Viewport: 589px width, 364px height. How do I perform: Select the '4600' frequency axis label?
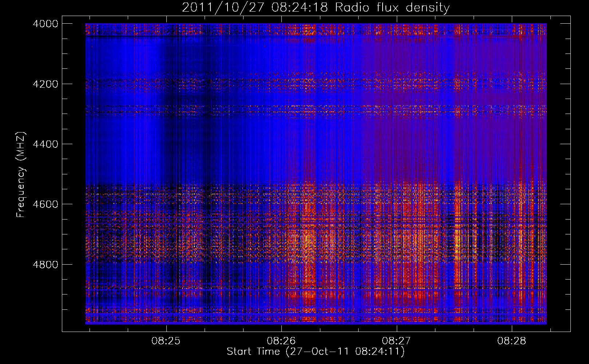46,204
